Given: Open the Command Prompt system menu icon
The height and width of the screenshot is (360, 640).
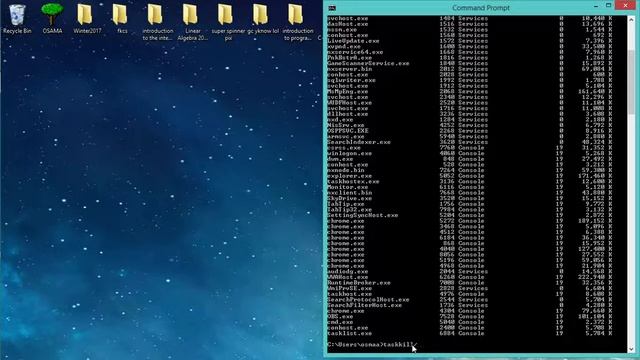Looking at the screenshot, I should pyautogui.click(x=332, y=8).
